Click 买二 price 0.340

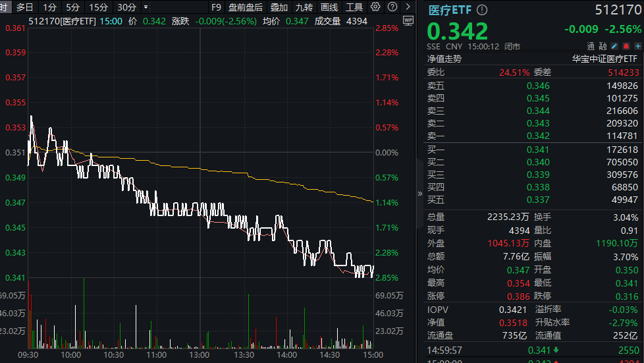(538, 162)
